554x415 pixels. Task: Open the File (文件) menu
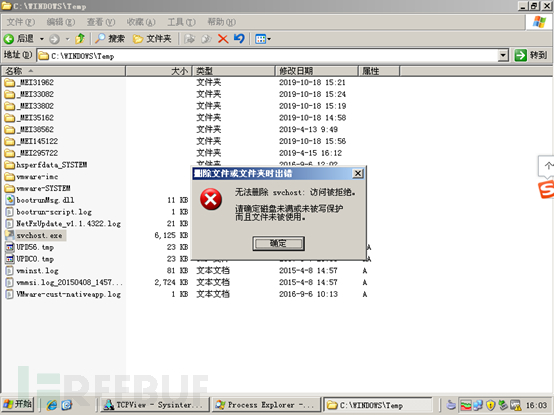pyautogui.click(x=20, y=22)
